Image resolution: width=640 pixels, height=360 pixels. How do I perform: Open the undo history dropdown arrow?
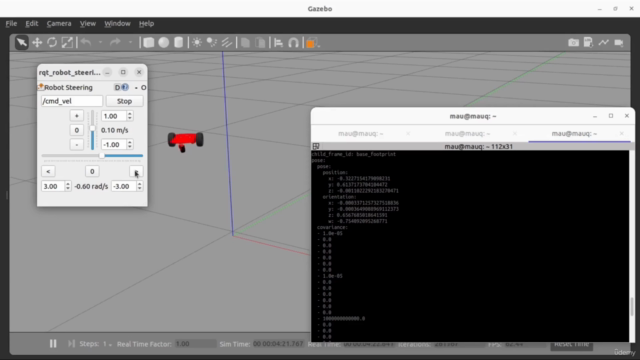tap(100, 42)
